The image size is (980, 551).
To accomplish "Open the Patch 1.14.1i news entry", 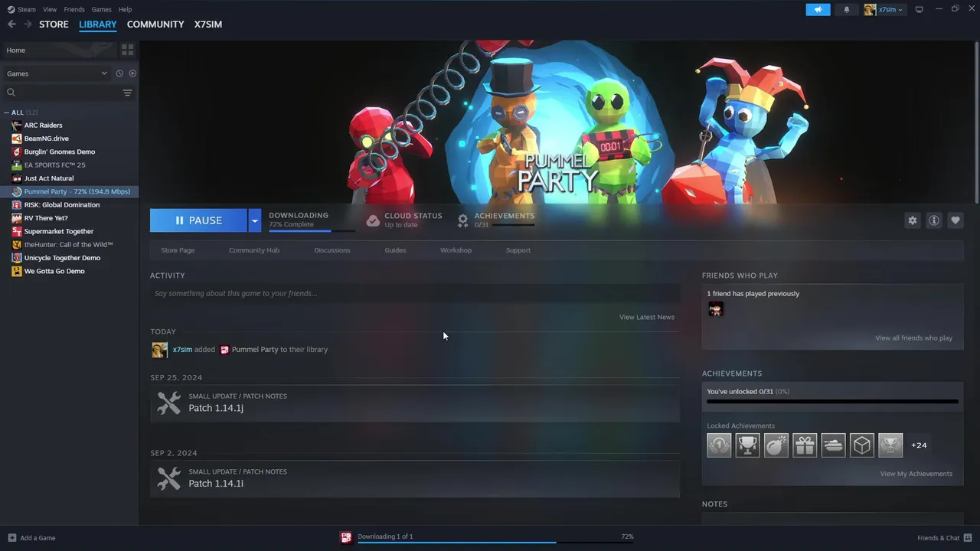I will (x=415, y=479).
